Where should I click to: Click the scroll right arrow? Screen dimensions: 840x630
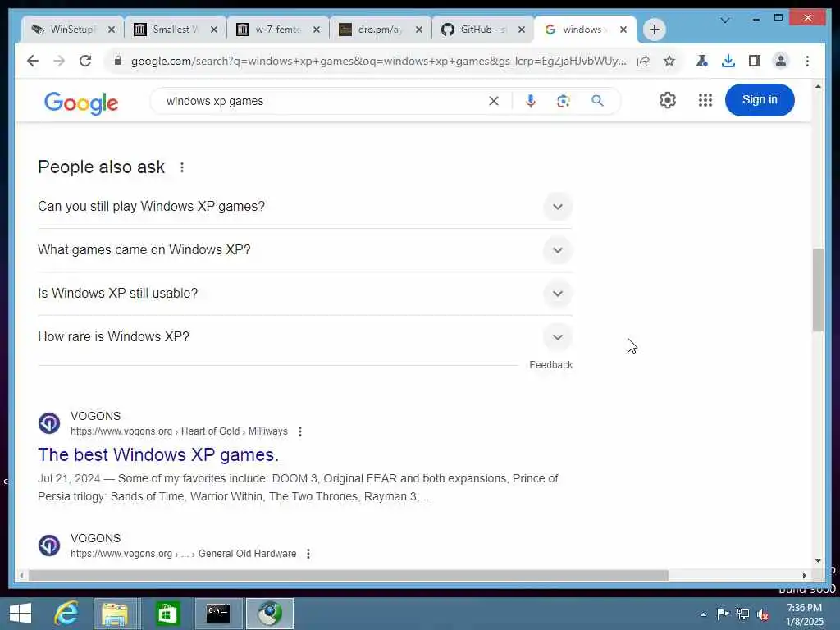pos(804,575)
